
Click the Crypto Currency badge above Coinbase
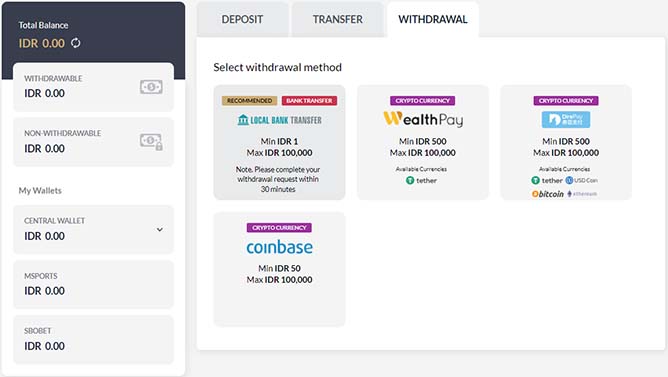tap(279, 227)
